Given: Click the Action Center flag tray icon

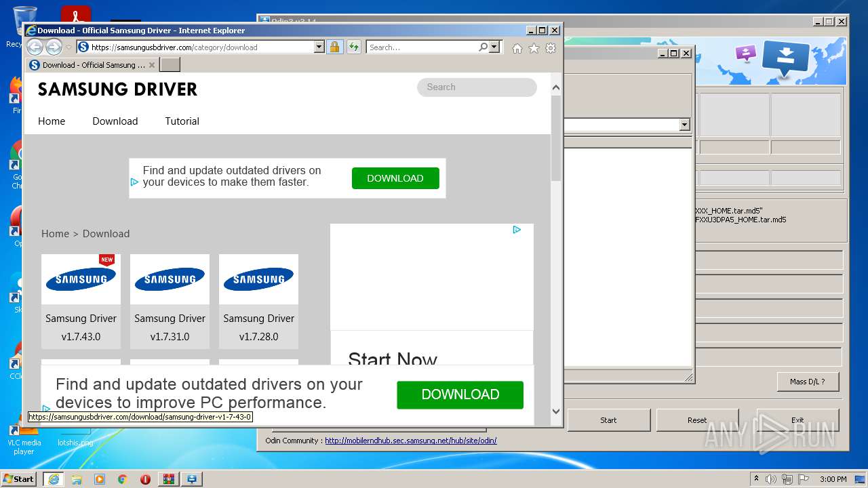Looking at the screenshot, I should click(x=804, y=479).
